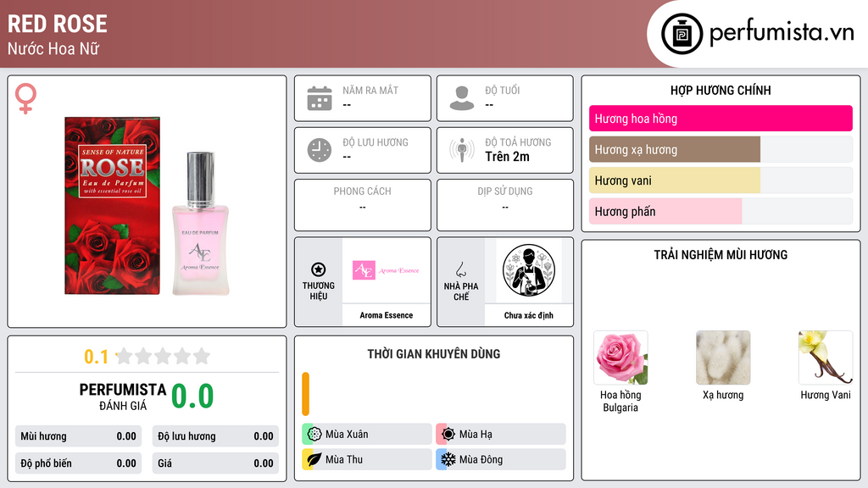The image size is (868, 488).
Task: Select the Hương phấn accord bar
Action: 721,211
